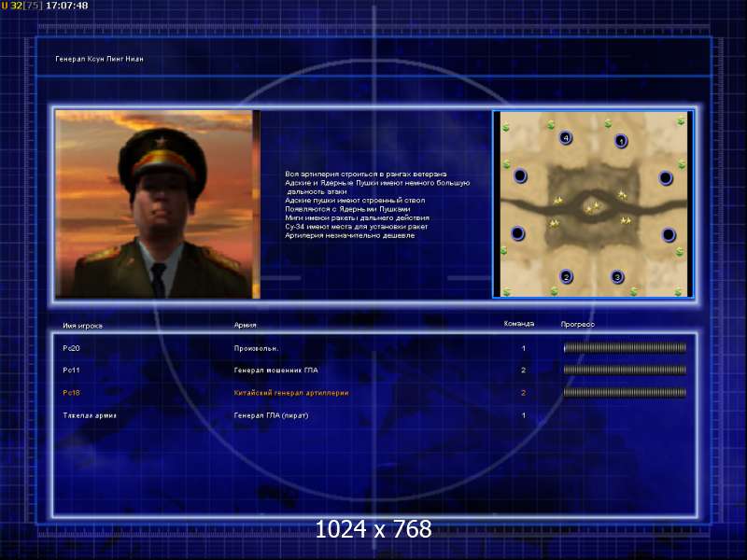
Task: Select start position 1 on the minimap
Action: tap(621, 141)
